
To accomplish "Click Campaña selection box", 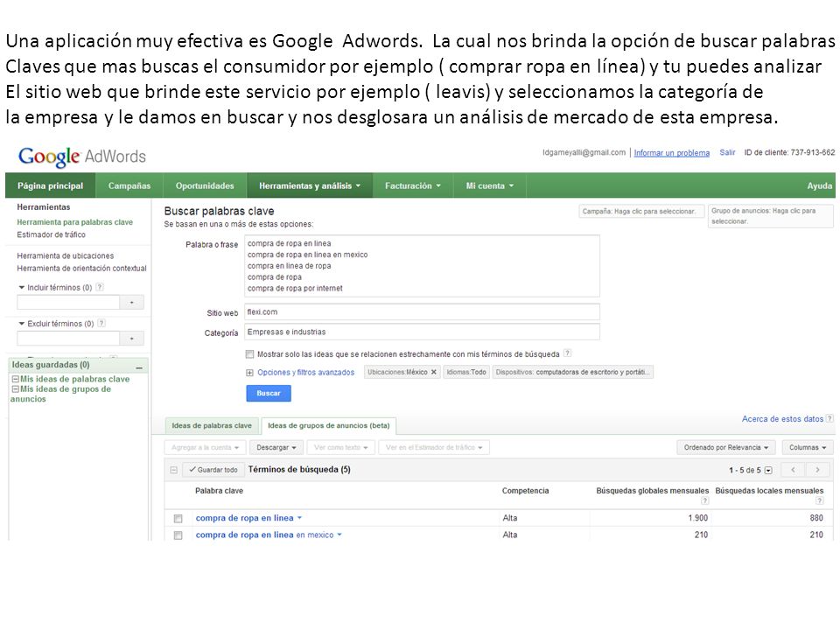I will 641,212.
